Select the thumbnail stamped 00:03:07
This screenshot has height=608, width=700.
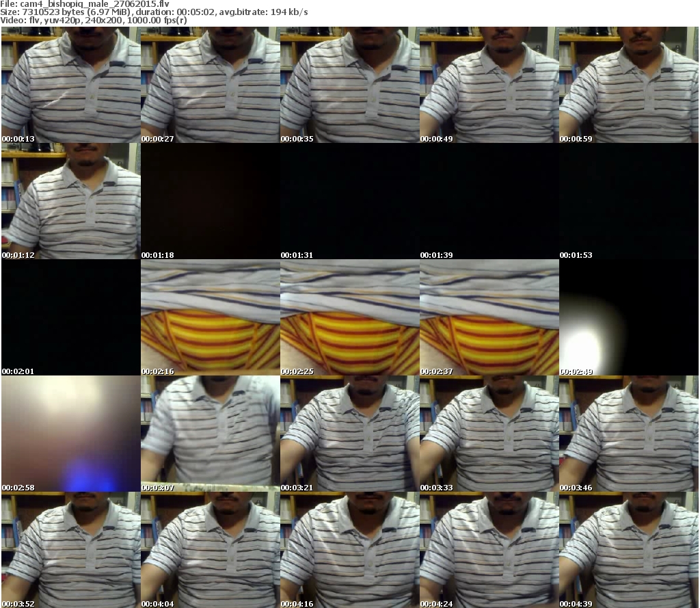coord(211,434)
